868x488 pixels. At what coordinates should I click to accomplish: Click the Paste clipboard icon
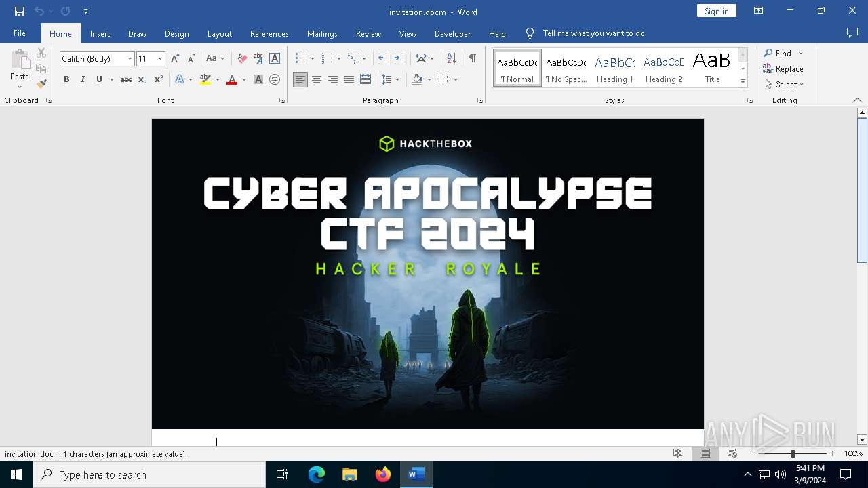click(x=20, y=60)
